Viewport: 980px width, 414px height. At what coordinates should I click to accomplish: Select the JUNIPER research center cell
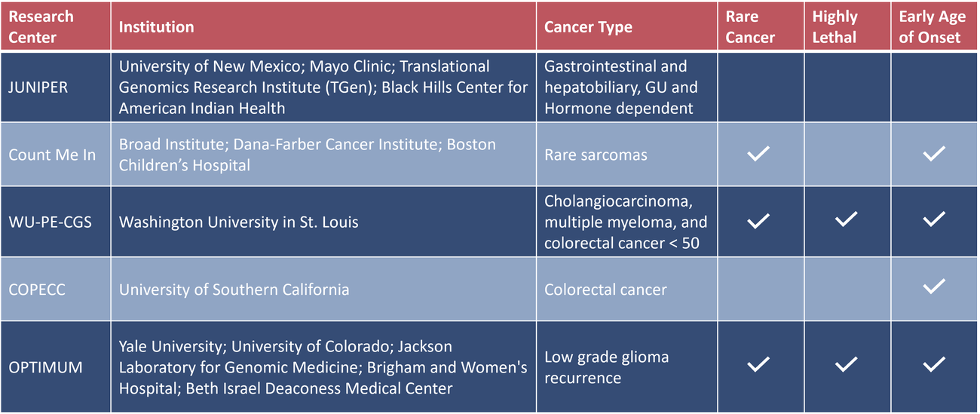coord(38,87)
